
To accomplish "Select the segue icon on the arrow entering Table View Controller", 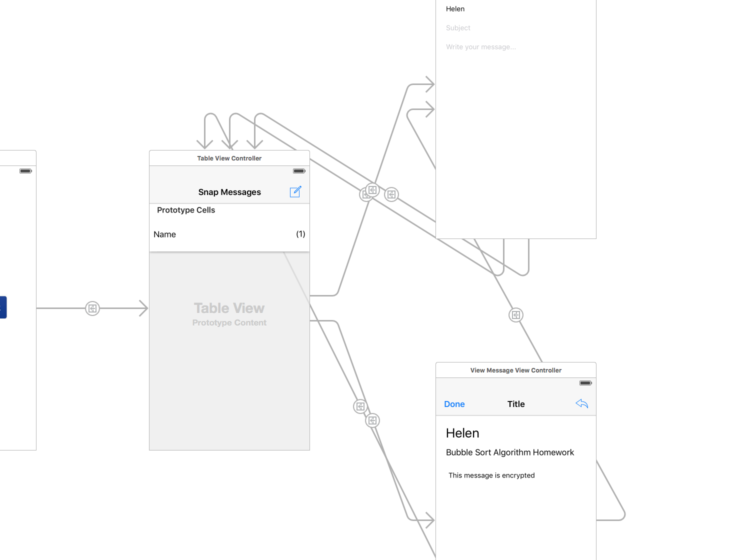I will [92, 308].
